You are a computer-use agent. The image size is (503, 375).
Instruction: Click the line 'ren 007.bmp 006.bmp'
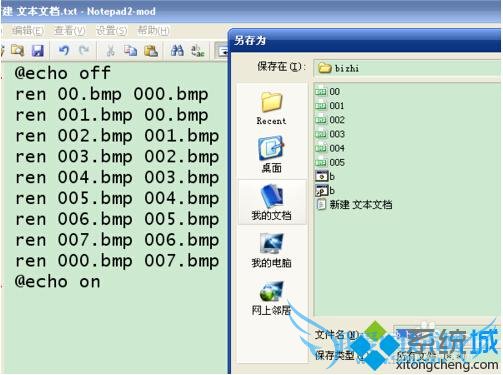117,240
